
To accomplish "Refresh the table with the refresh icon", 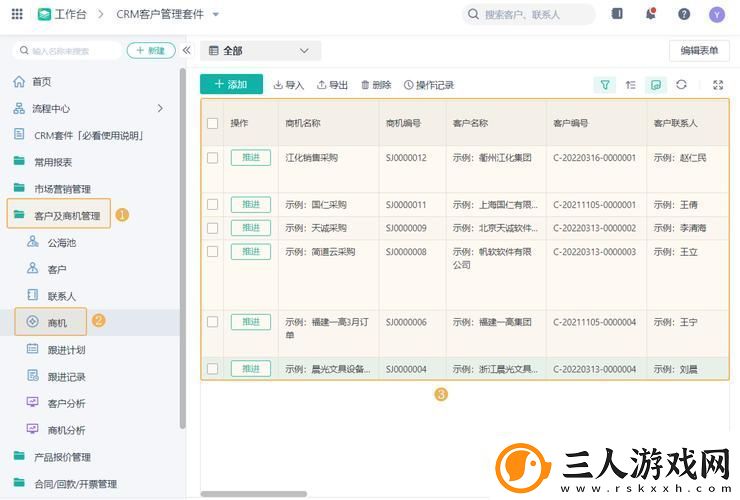I will coord(681,85).
